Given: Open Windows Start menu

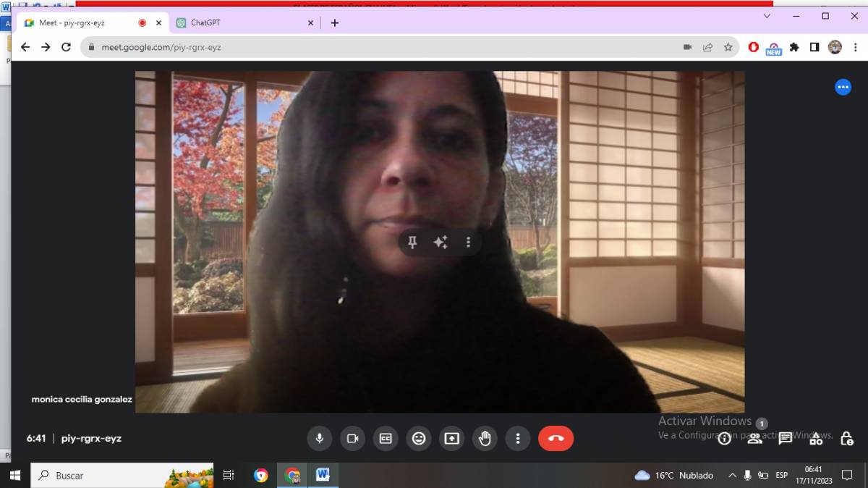Looking at the screenshot, I should click(x=15, y=475).
